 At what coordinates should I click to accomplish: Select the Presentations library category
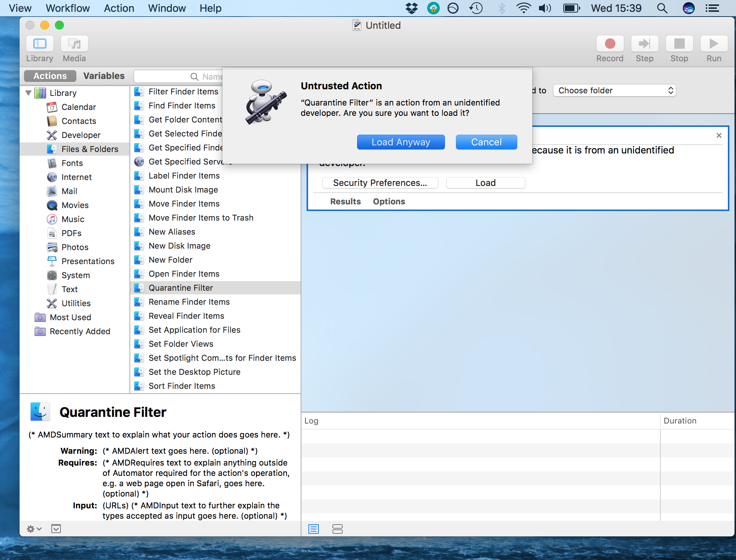75,261
